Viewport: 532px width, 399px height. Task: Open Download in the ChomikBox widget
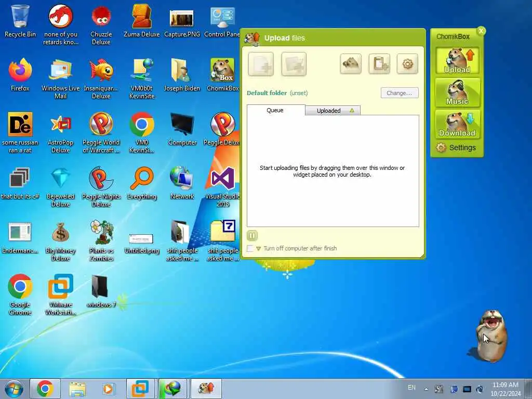(457, 124)
